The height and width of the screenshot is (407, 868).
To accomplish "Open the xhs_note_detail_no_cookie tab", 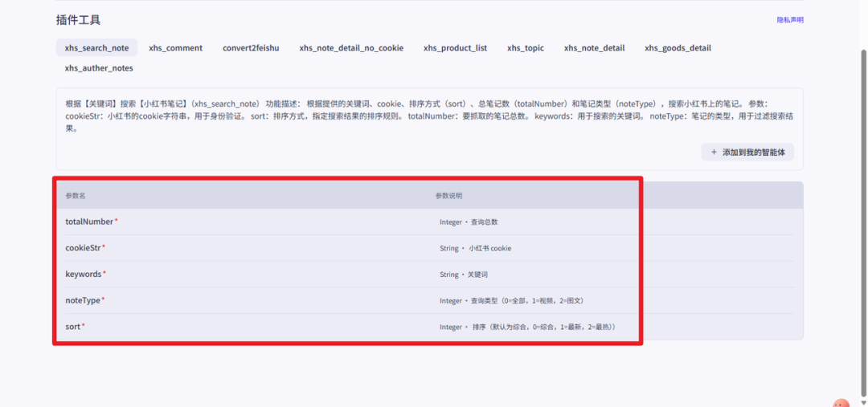I will [x=351, y=48].
